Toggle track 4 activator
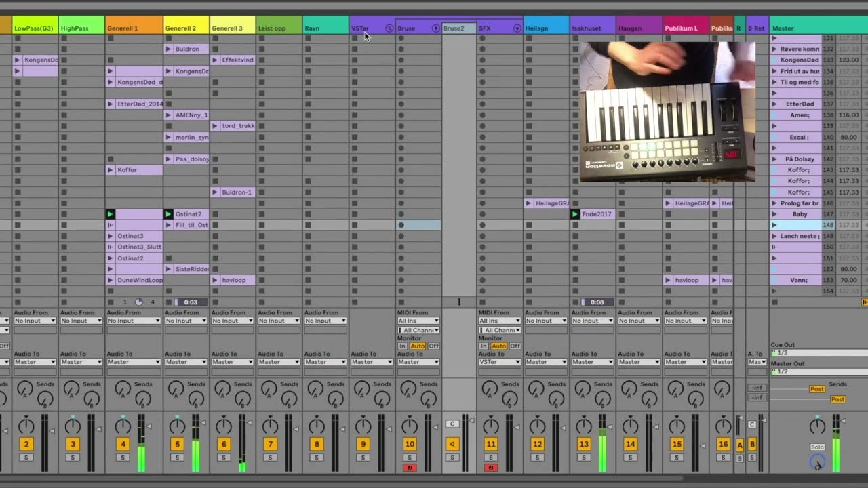The image size is (868, 488). (123, 444)
